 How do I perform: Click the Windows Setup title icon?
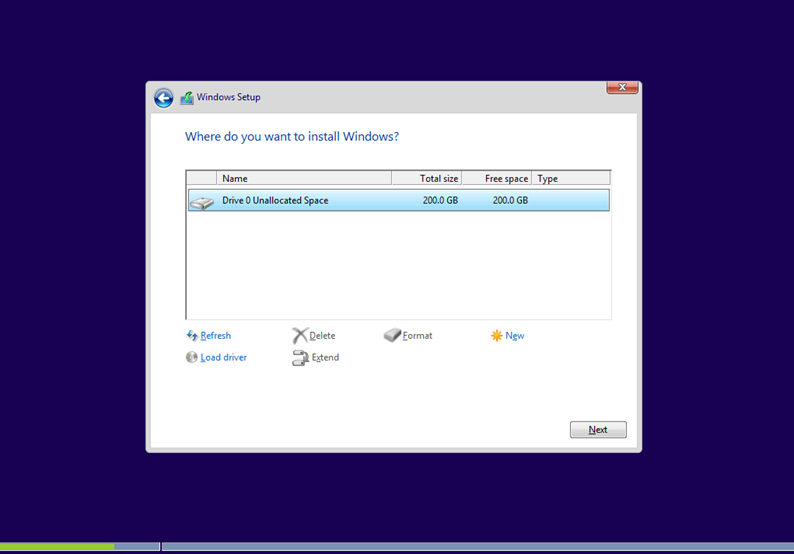(187, 97)
